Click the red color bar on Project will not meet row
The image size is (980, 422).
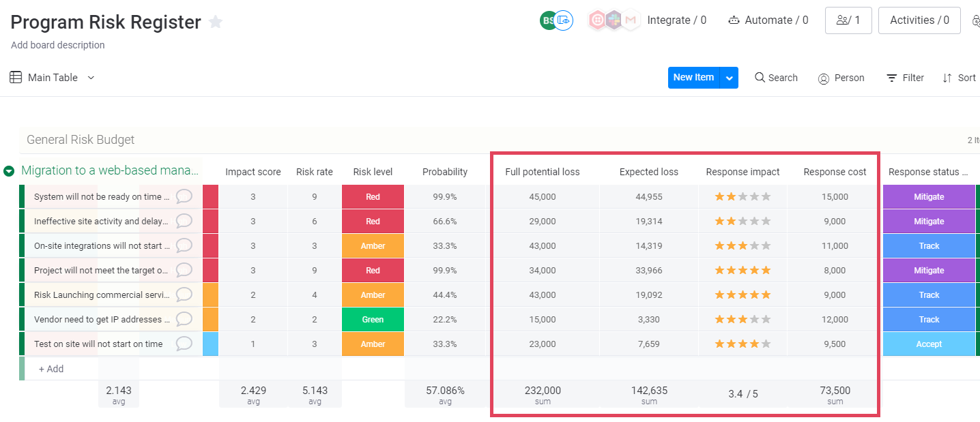point(210,270)
